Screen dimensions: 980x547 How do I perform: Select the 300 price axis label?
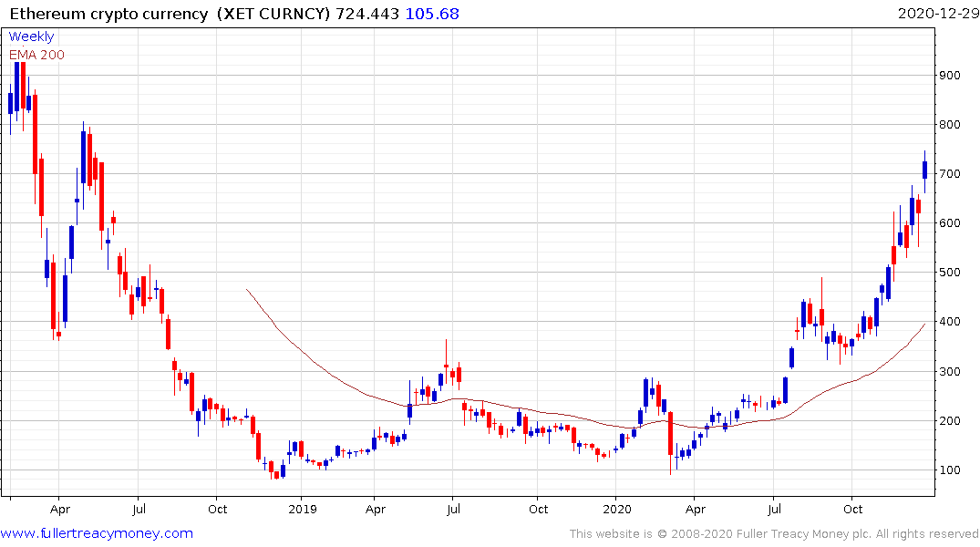pos(950,371)
